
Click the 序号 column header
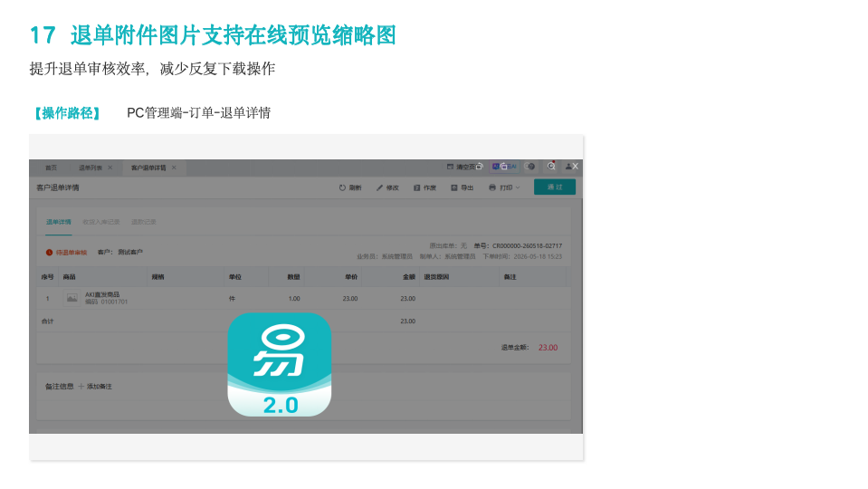pos(48,277)
